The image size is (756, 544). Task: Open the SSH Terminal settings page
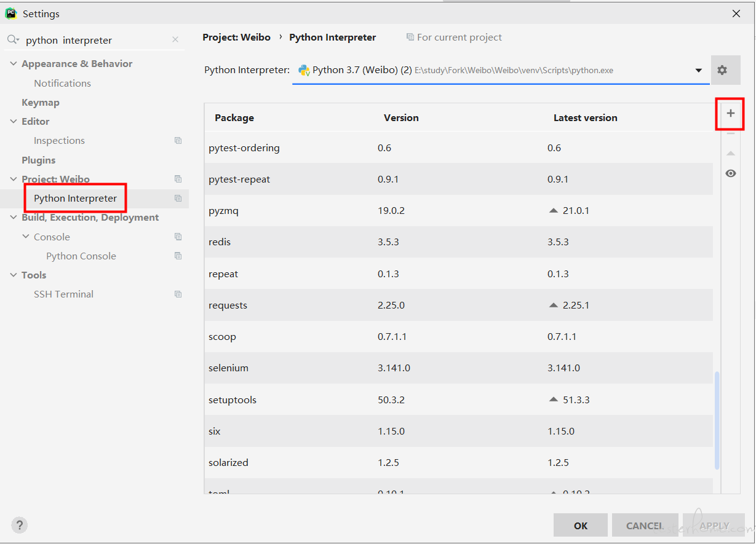pyautogui.click(x=64, y=294)
